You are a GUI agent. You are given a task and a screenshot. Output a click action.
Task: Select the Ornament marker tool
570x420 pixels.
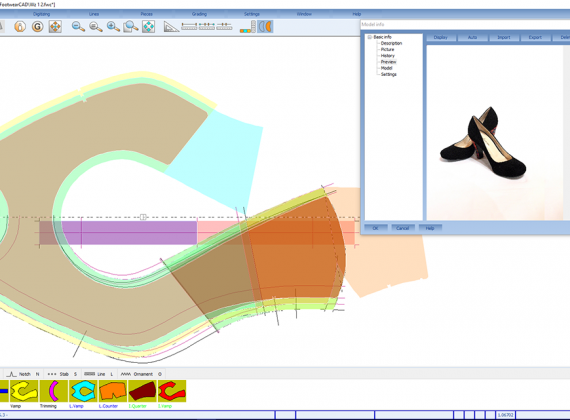(141, 374)
